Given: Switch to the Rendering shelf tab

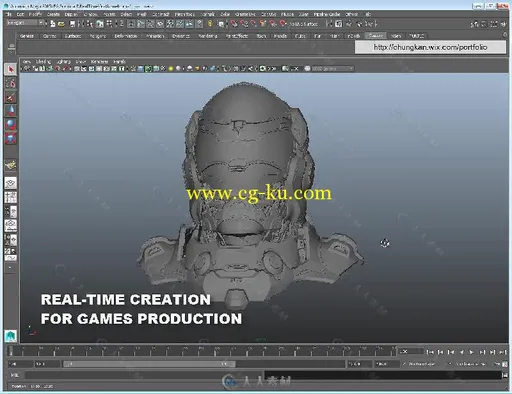Looking at the screenshot, I should coord(208,36).
